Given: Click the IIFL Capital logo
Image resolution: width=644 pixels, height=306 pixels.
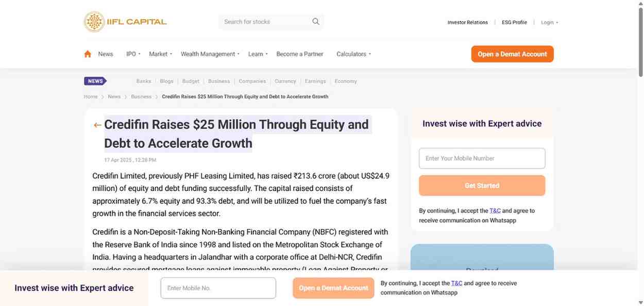Looking at the screenshot, I should pos(125,21).
